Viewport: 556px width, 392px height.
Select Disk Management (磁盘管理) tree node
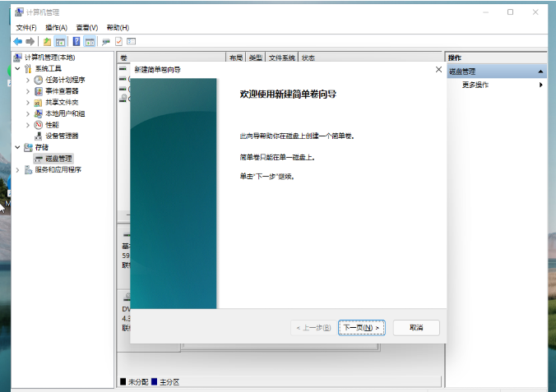click(58, 158)
